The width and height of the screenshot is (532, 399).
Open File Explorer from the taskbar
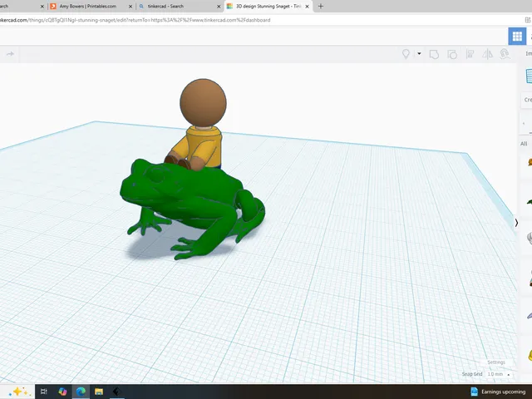[x=99, y=392]
